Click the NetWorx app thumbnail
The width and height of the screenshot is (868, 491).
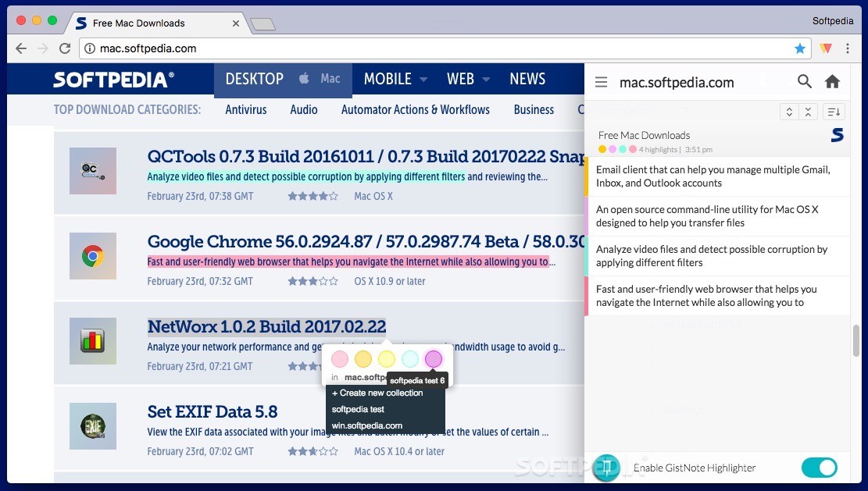click(x=93, y=341)
